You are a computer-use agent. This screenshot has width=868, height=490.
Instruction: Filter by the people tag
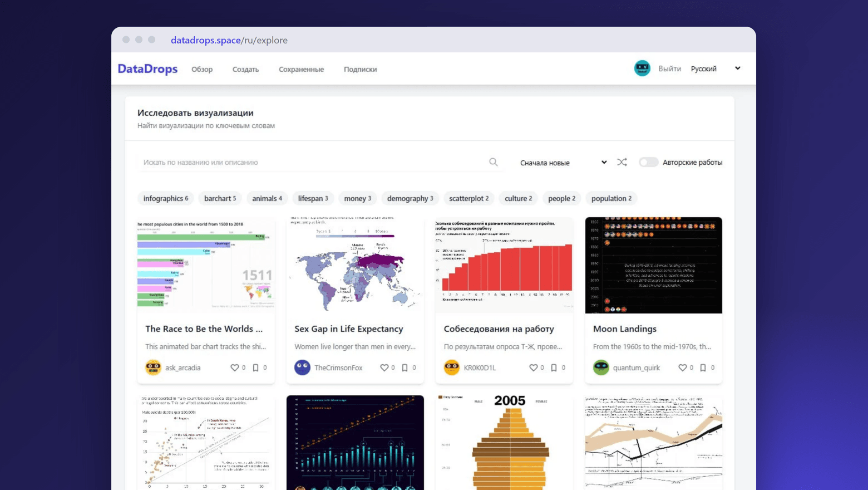pyautogui.click(x=562, y=198)
